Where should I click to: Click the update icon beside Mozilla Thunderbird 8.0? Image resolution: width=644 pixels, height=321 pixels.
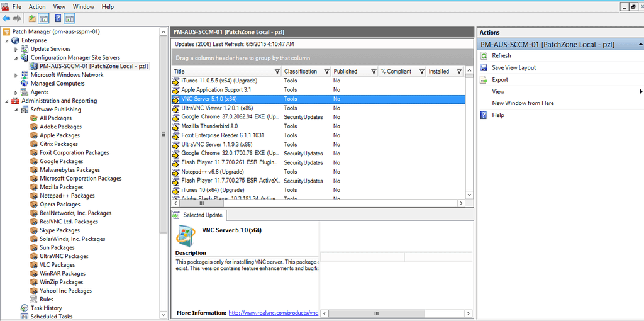(x=176, y=127)
